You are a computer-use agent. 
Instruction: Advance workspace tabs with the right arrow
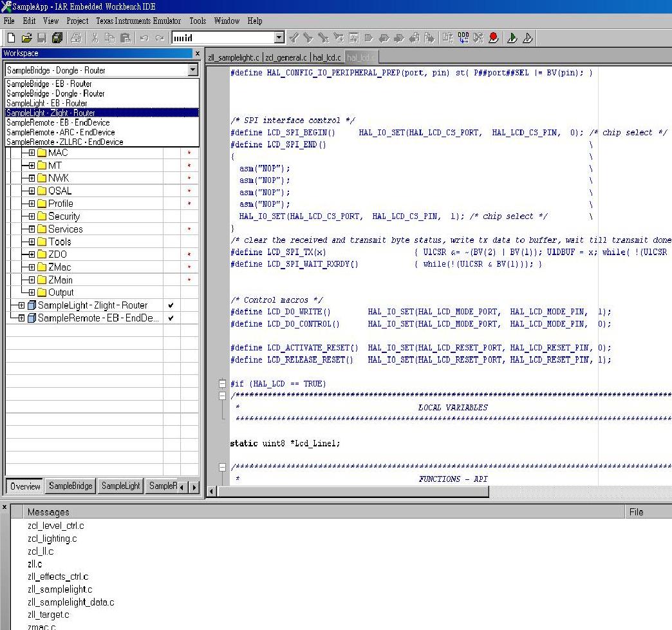194,487
